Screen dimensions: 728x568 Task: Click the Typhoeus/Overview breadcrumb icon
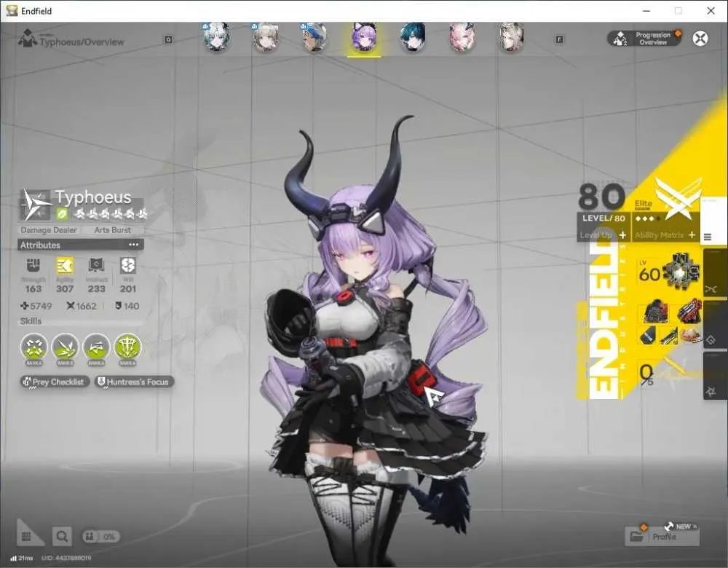[x=27, y=38]
